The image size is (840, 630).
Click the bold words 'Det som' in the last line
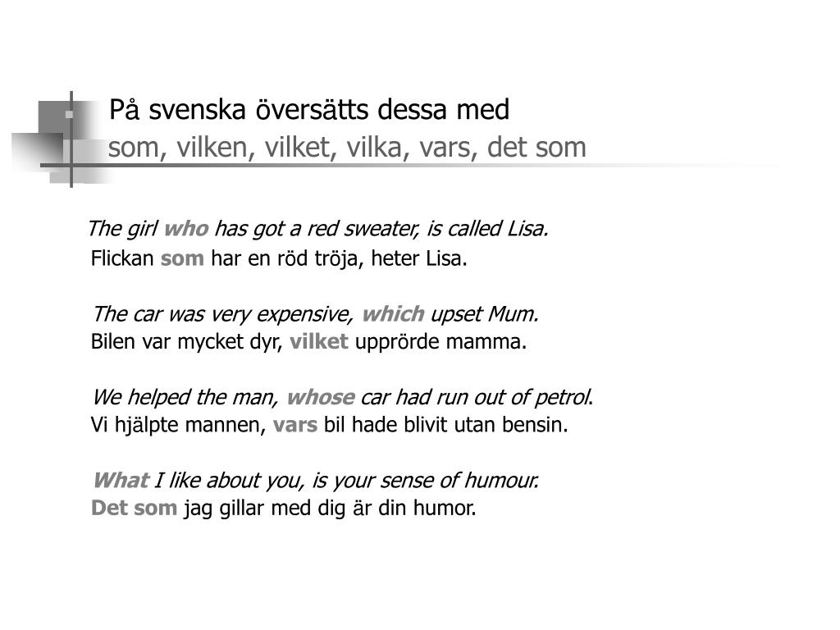tap(134, 508)
